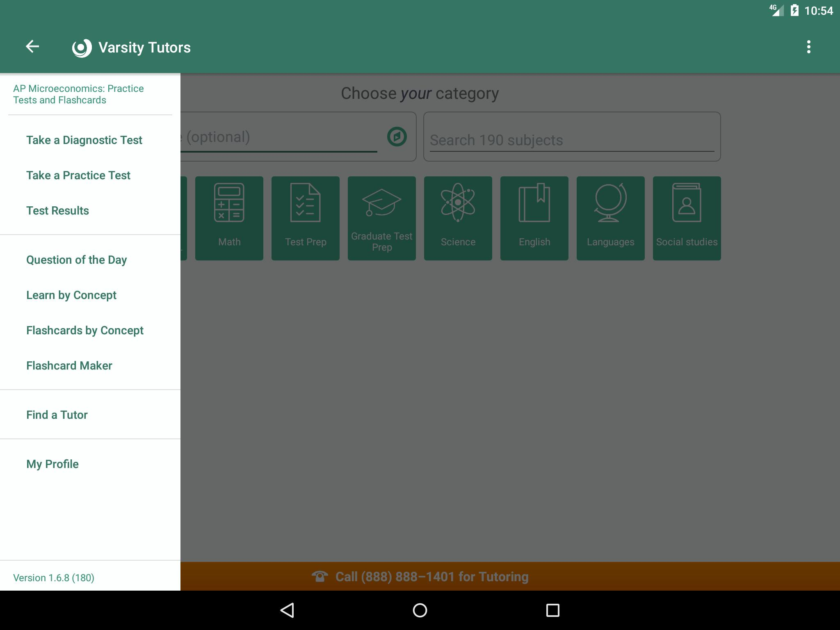The image size is (840, 630).
Task: Navigate to Find a Tutor section
Action: click(57, 414)
